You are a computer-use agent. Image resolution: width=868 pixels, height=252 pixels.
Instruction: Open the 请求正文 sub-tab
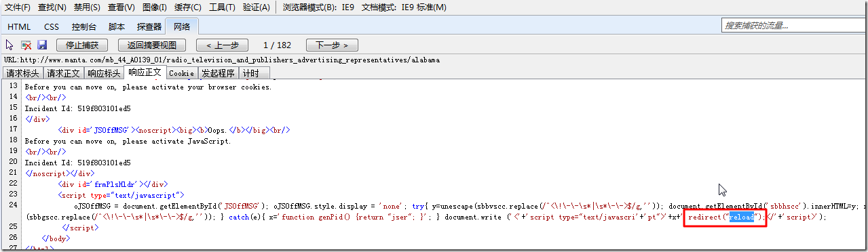(x=64, y=73)
